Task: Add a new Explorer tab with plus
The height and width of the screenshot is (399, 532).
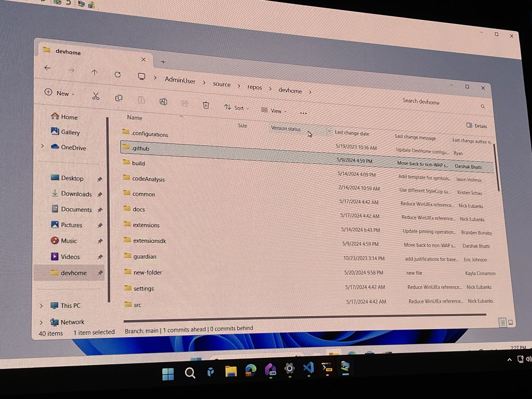Action: coord(163,62)
